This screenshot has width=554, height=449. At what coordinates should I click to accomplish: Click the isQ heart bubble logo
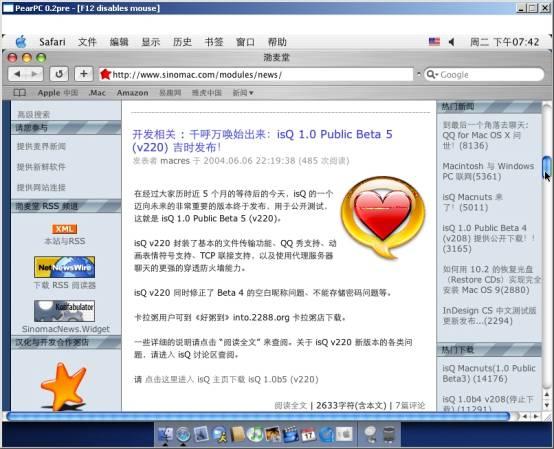pos(383,218)
